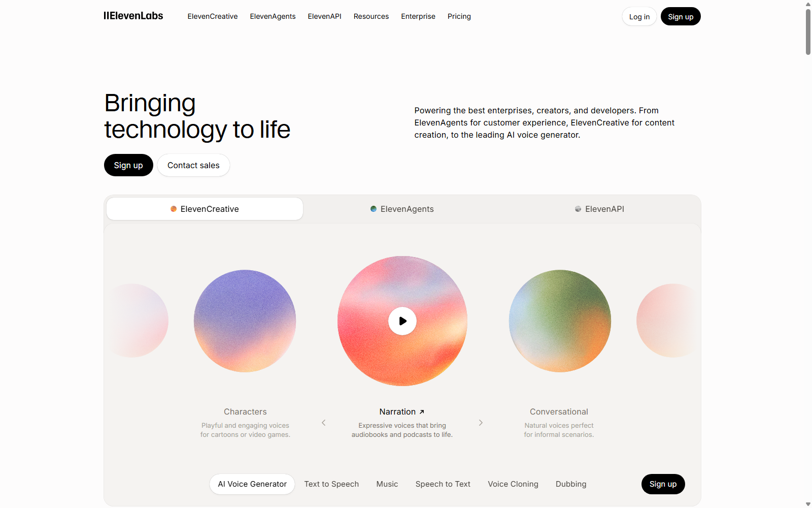Viewport: 812px width, 508px height.
Task: Click the 'Powering the best enterprises' paragraph
Action: (545, 122)
